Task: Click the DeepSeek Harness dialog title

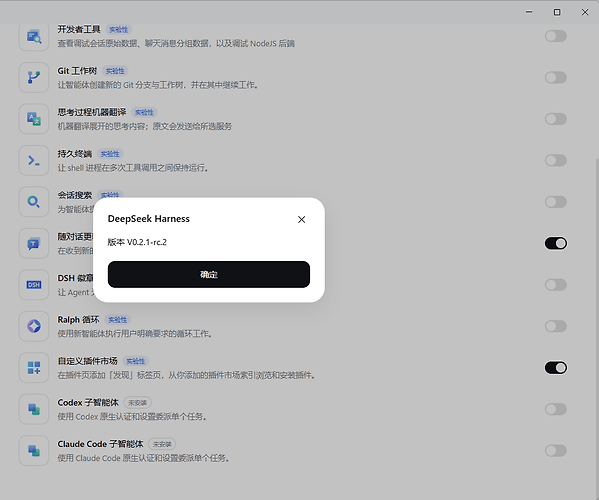Action: tap(149, 219)
